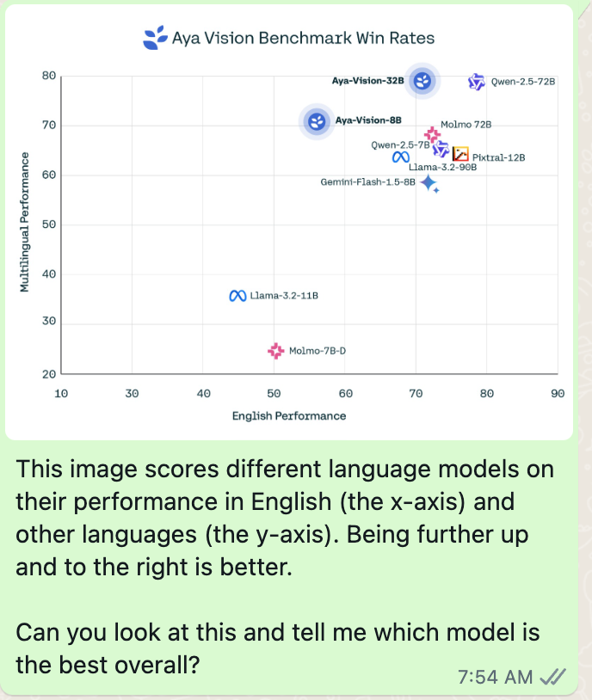
Task: Select the Aya-Vision-8B circled data point
Action: click(x=316, y=120)
